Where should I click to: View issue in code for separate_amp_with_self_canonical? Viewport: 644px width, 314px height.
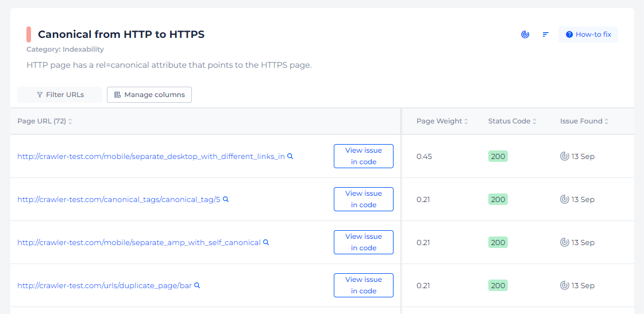point(364,242)
